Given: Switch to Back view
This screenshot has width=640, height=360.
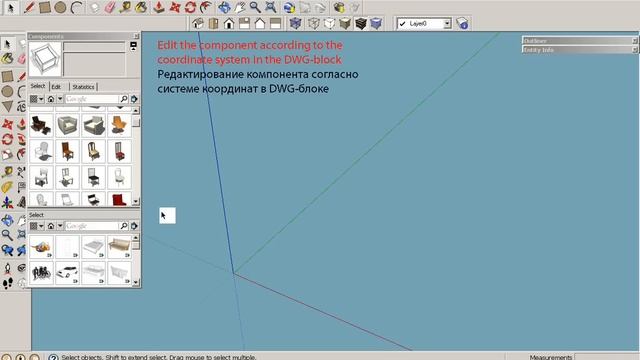Looking at the screenshot, I should [260, 24].
